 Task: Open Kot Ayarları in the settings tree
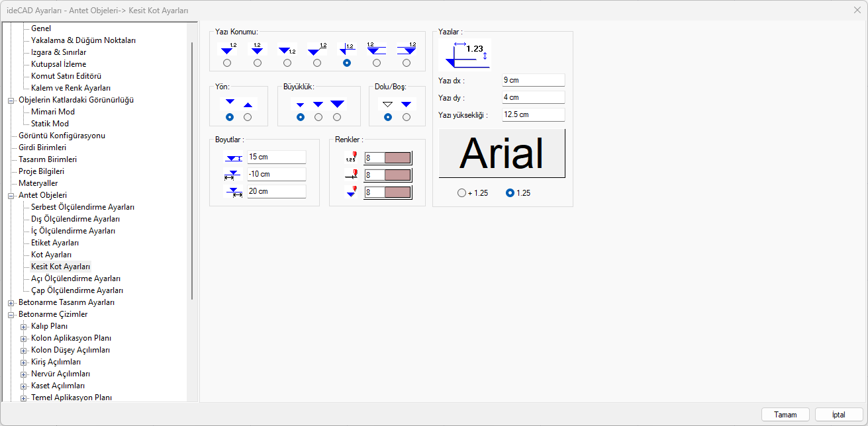tap(51, 255)
